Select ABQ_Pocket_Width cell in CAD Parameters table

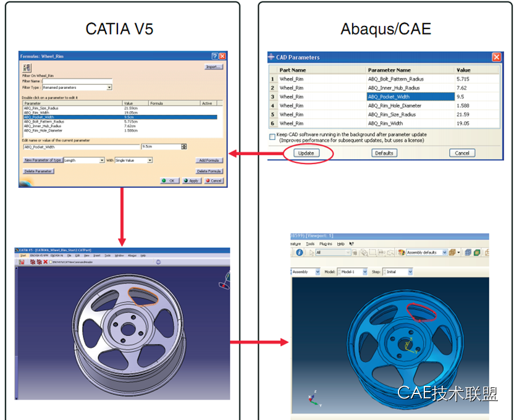click(410, 96)
